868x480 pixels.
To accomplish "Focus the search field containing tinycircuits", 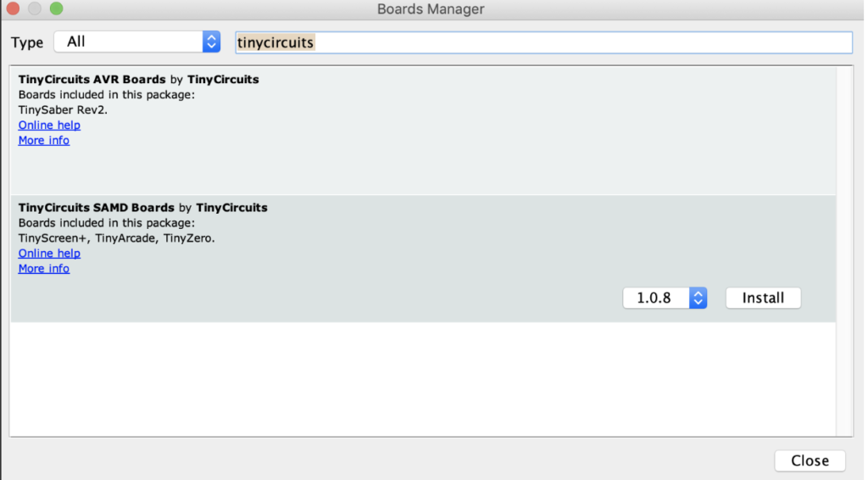I will (542, 42).
